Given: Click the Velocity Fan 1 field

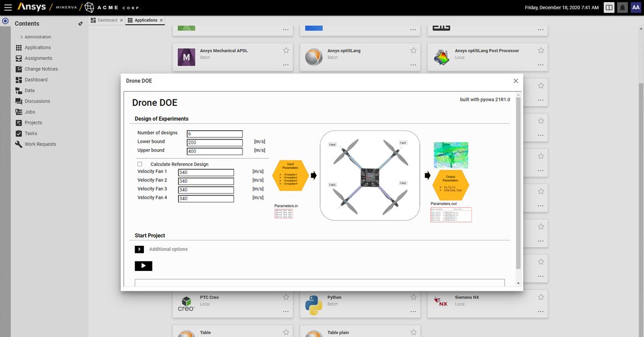Looking at the screenshot, I should [206, 172].
